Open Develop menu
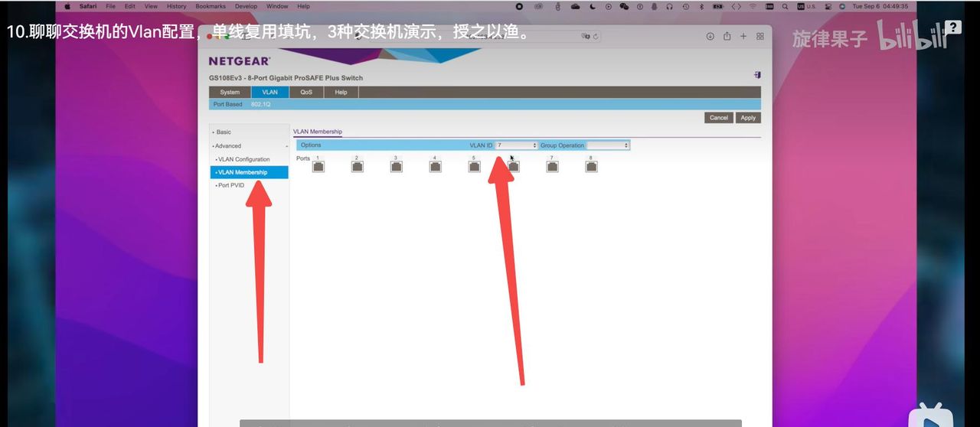The height and width of the screenshot is (427, 980). (x=247, y=6)
